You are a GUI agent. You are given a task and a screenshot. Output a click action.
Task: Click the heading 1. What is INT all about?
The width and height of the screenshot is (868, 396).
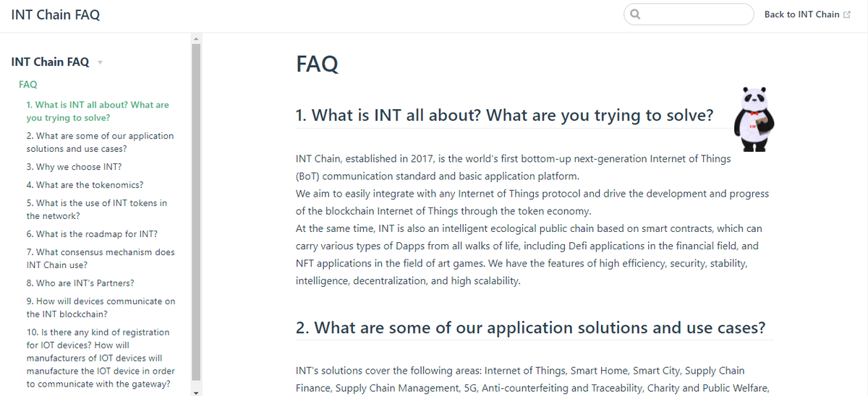(x=505, y=115)
